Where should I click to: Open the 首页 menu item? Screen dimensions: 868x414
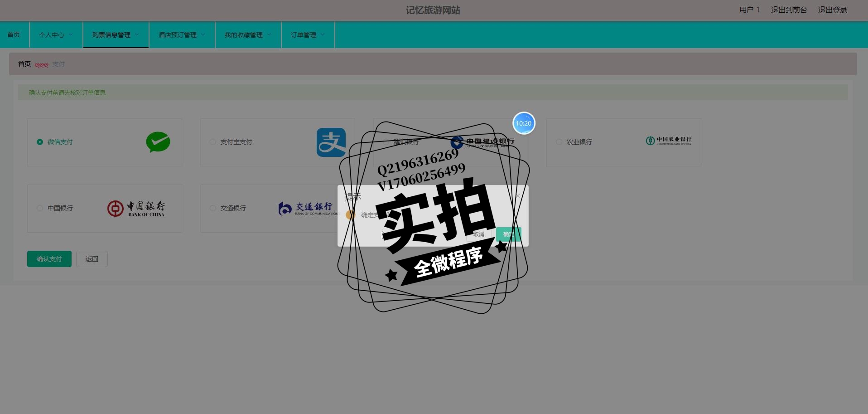14,34
